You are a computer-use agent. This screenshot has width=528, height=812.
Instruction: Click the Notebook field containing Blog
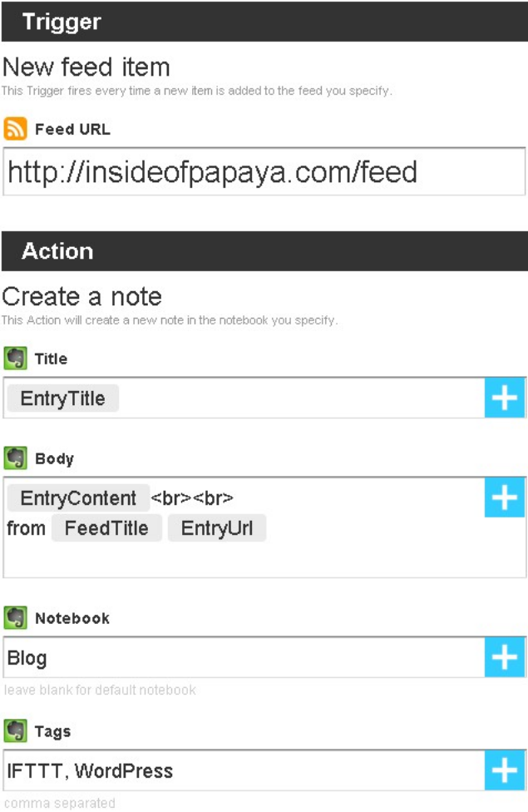[241, 658]
